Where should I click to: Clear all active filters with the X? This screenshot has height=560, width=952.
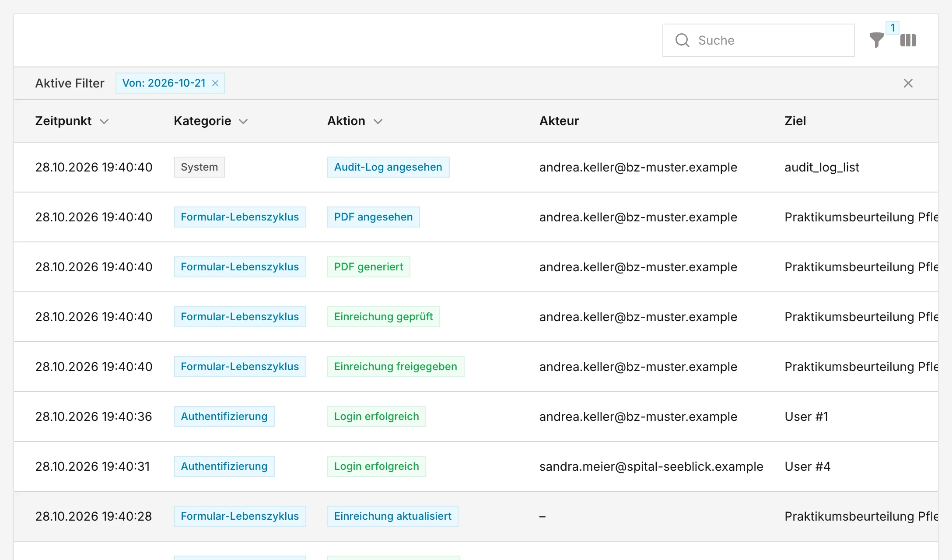click(908, 83)
